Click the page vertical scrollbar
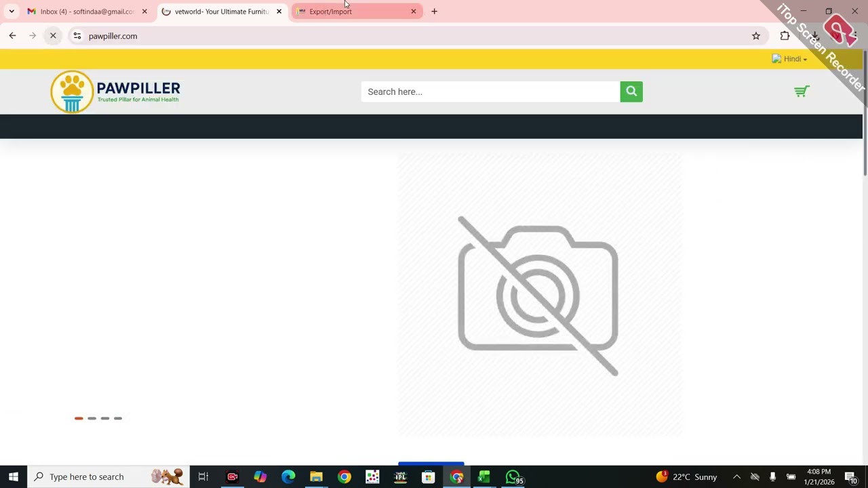The image size is (868, 488). tap(865, 112)
